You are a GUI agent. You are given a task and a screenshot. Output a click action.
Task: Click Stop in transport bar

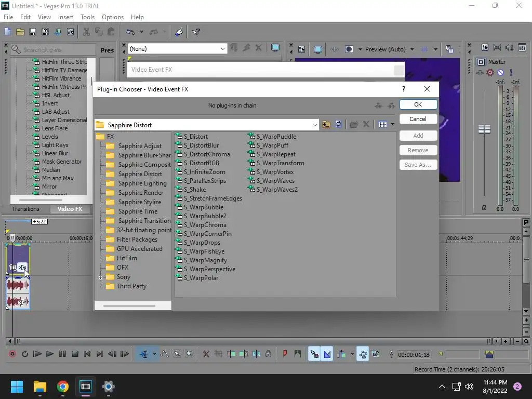click(75, 354)
